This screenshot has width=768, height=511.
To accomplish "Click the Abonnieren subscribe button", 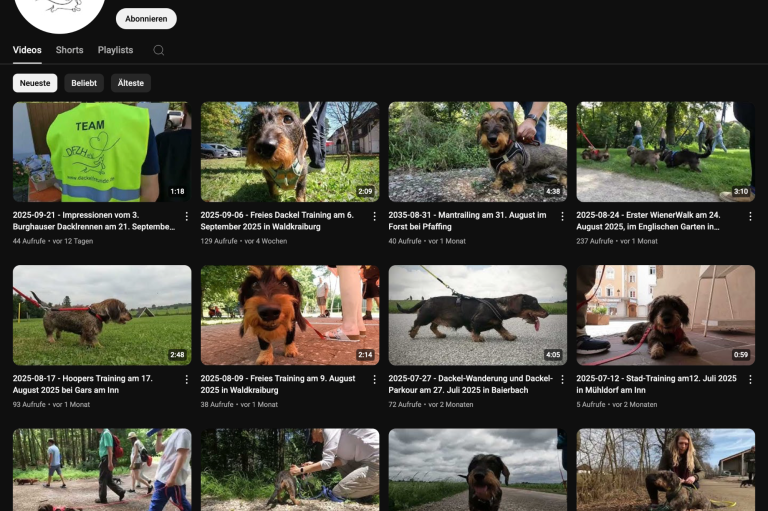I will pos(146,18).
